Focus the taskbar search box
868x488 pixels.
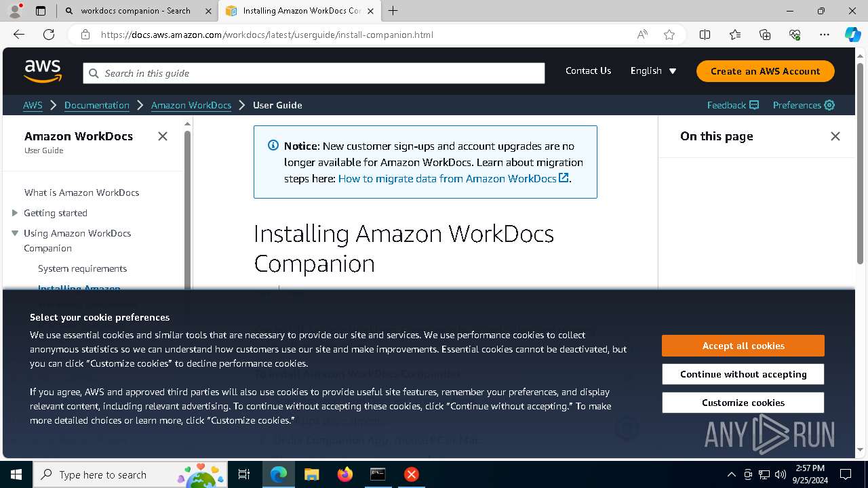coord(130,474)
